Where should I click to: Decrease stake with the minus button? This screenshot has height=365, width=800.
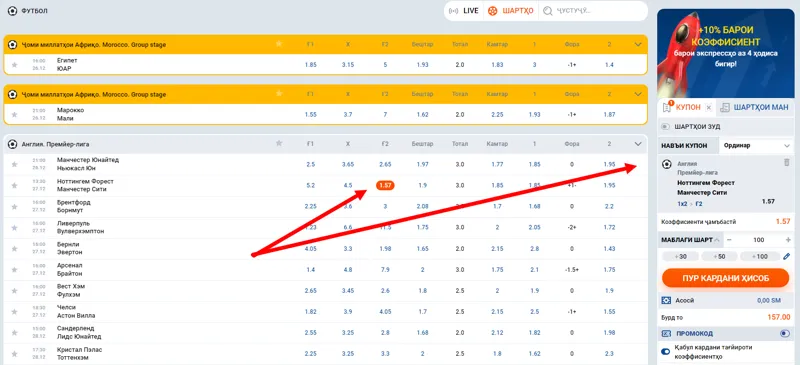coord(729,240)
